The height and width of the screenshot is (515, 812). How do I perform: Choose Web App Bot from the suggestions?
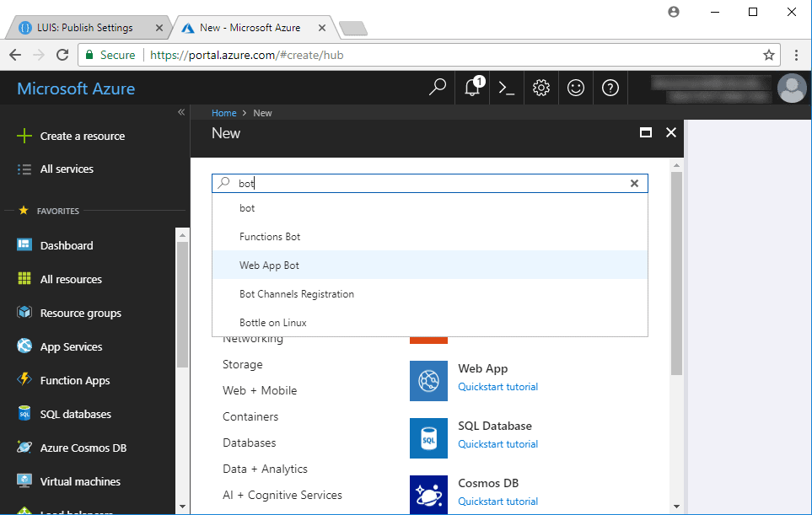click(x=430, y=265)
